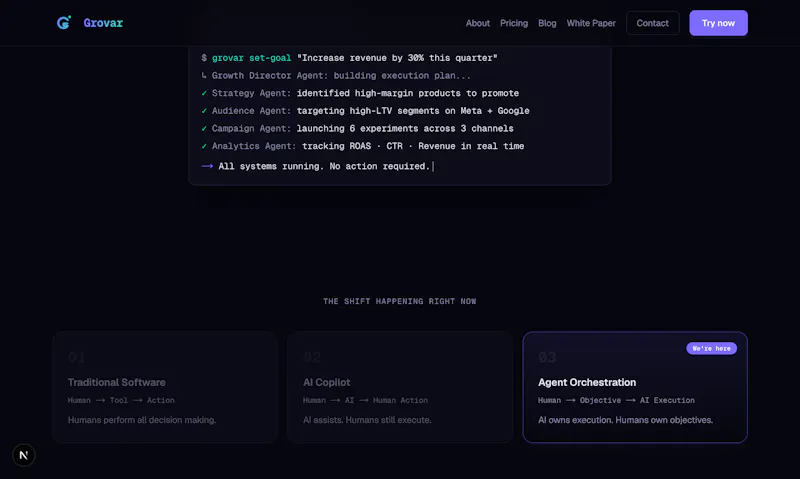800x479 pixels.
Task: Click AI owns execution. Humans own objectives
Action: (x=625, y=420)
